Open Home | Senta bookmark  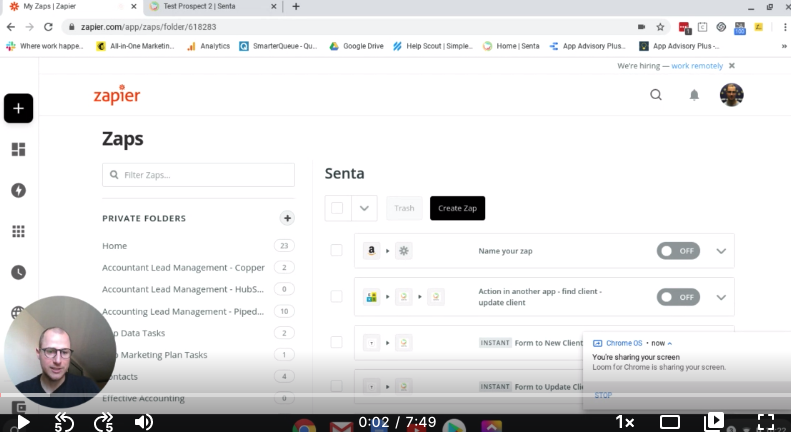click(511, 46)
